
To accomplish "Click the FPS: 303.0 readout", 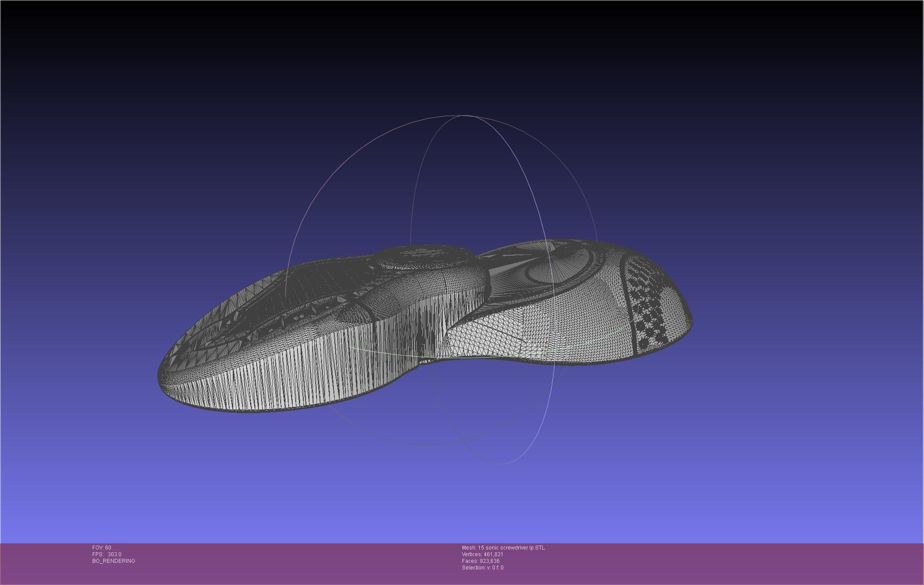I will (106, 554).
